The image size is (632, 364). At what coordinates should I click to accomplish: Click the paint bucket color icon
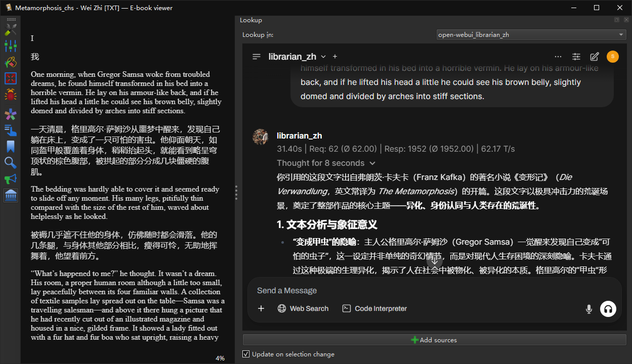[x=11, y=62]
